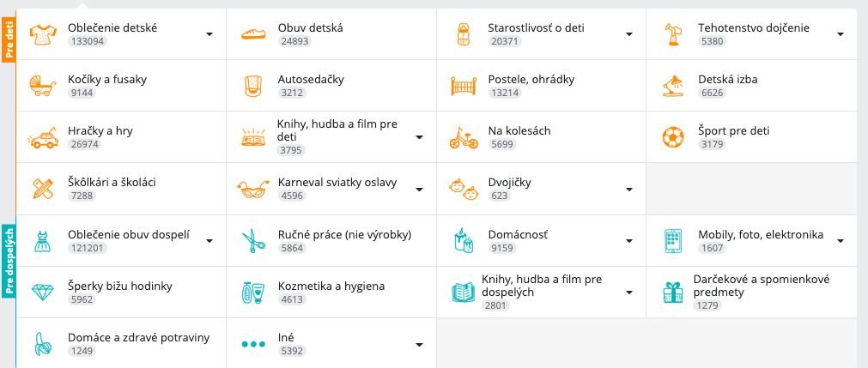Expand the Starostlivosť o deti dropdown arrow
868x368 pixels.
pos(629,34)
